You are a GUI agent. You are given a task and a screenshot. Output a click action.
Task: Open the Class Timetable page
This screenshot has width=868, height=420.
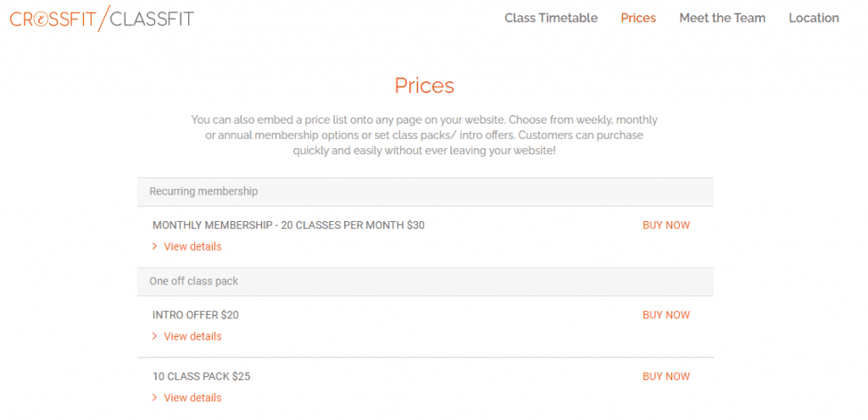coord(551,18)
